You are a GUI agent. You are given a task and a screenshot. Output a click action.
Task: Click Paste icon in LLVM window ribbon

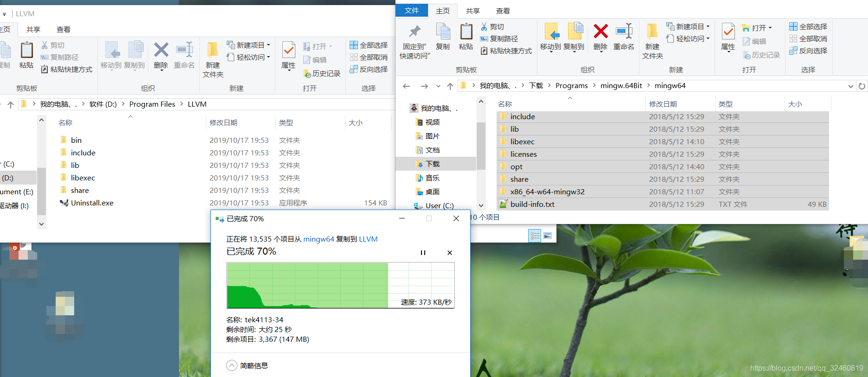pyautogui.click(x=26, y=50)
